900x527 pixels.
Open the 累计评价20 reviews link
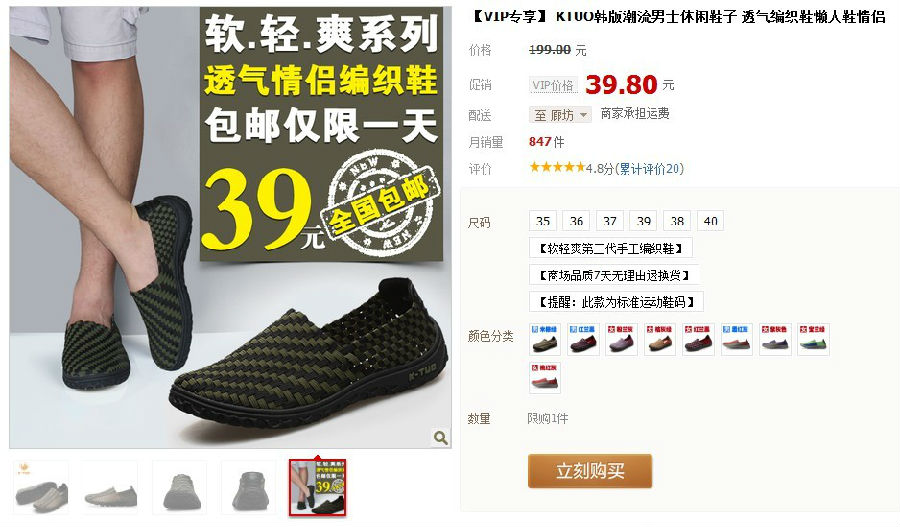tap(649, 169)
